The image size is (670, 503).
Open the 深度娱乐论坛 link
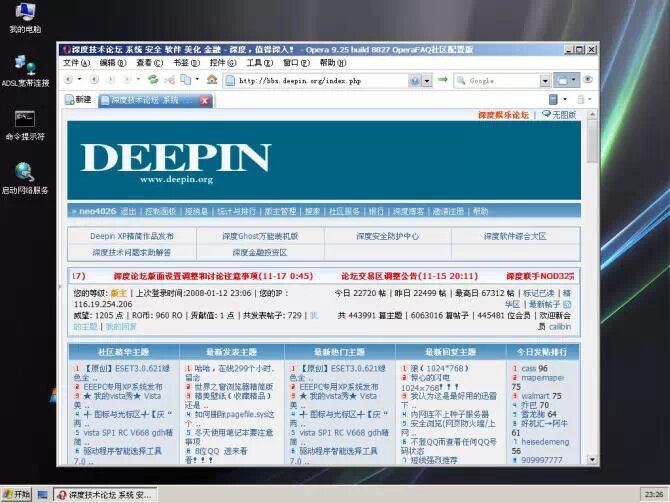[x=503, y=115]
